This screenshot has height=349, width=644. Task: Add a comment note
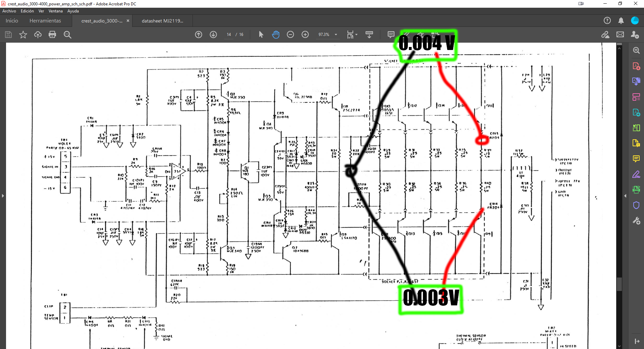click(391, 35)
